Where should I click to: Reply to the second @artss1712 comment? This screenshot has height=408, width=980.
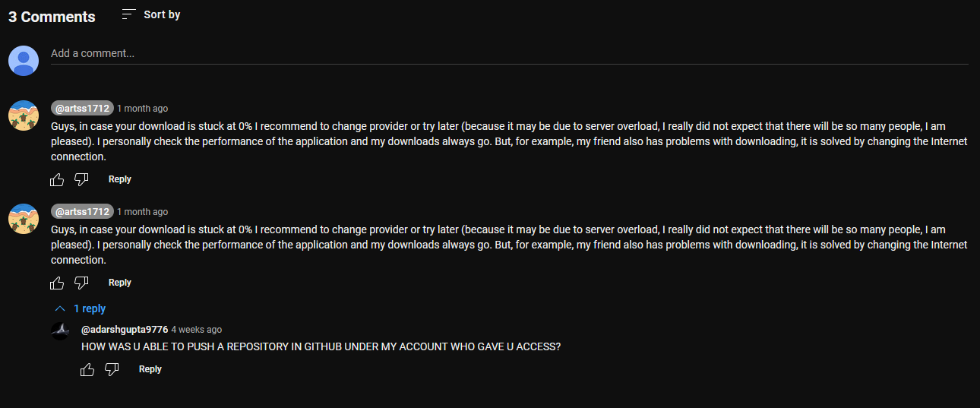120,283
